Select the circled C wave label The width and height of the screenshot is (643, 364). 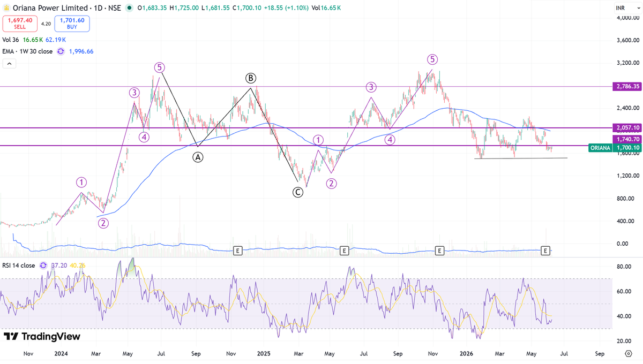[298, 192]
